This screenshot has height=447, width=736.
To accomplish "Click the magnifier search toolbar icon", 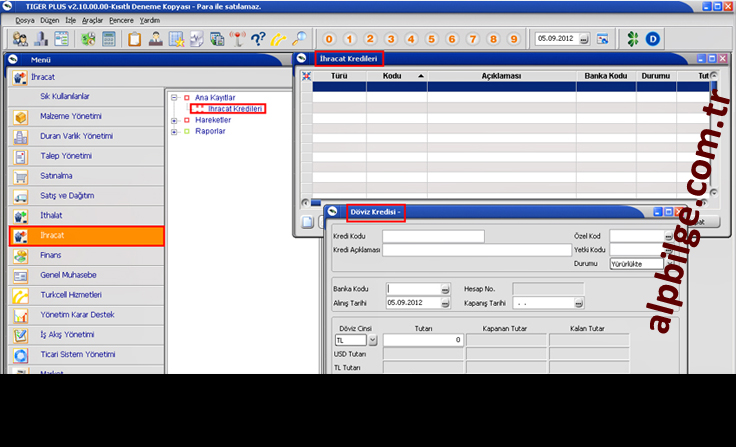I will (x=299, y=39).
